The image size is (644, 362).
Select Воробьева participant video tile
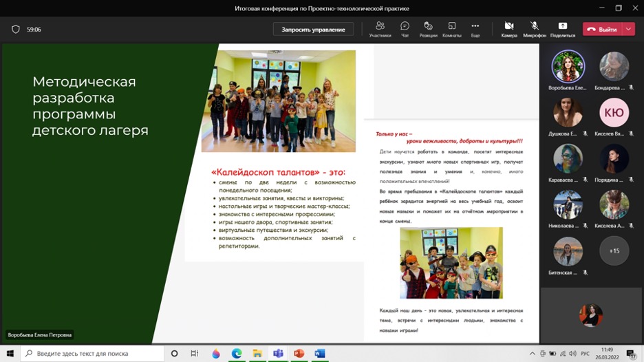568,67
